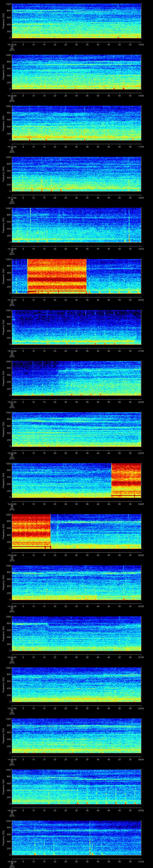153x868 pixels.
Task: Select the spectrogram panel starting at 14:16:00
Action: (x=76, y=123)
